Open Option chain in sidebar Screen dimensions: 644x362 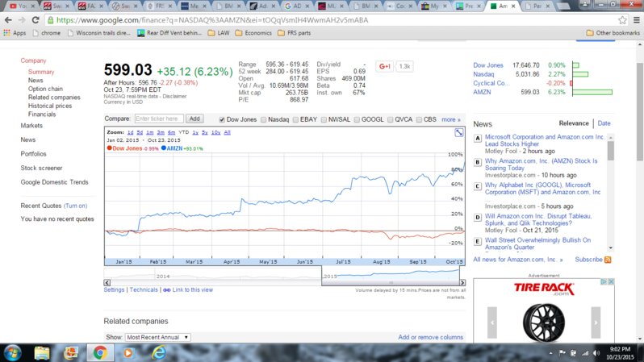[45, 89]
